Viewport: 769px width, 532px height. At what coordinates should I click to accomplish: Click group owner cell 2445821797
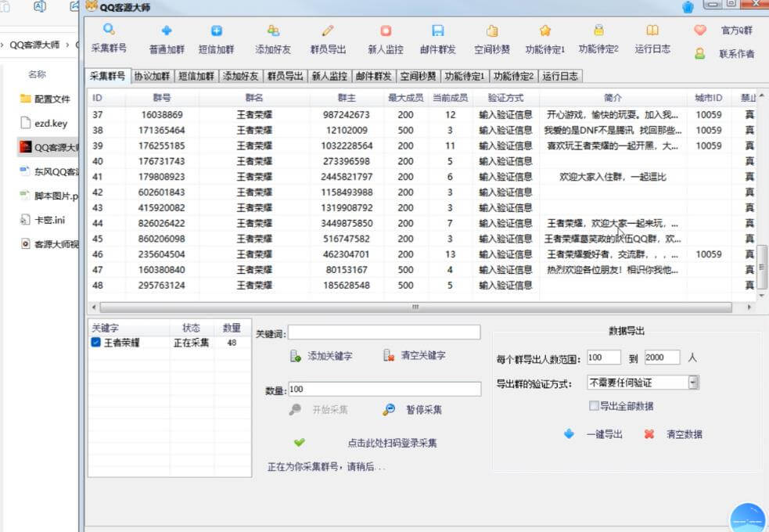(347, 177)
